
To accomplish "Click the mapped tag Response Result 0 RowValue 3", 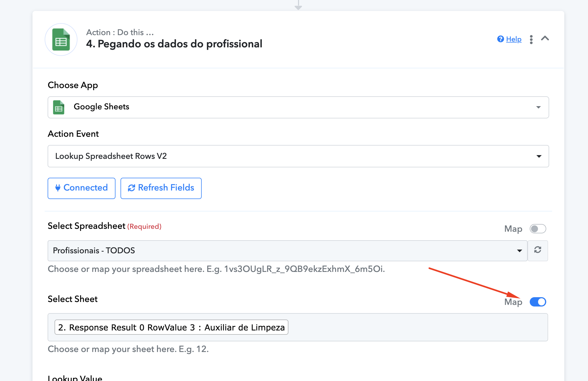I will point(171,327).
